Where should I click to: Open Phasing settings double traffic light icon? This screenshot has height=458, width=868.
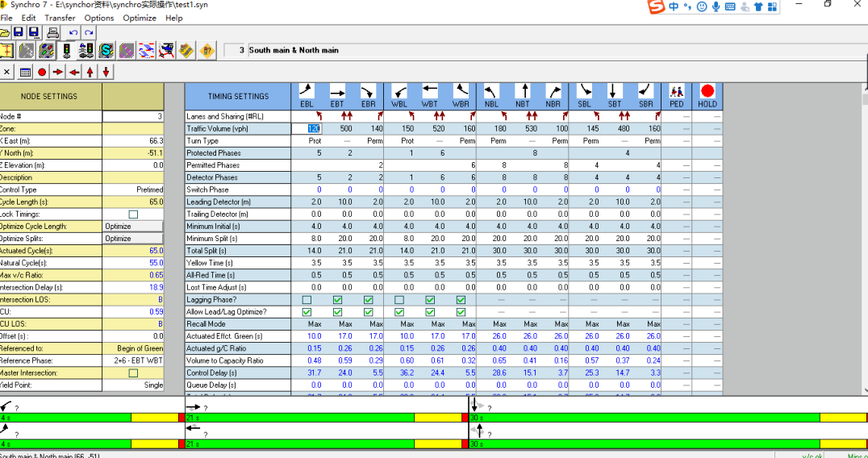(x=86, y=50)
